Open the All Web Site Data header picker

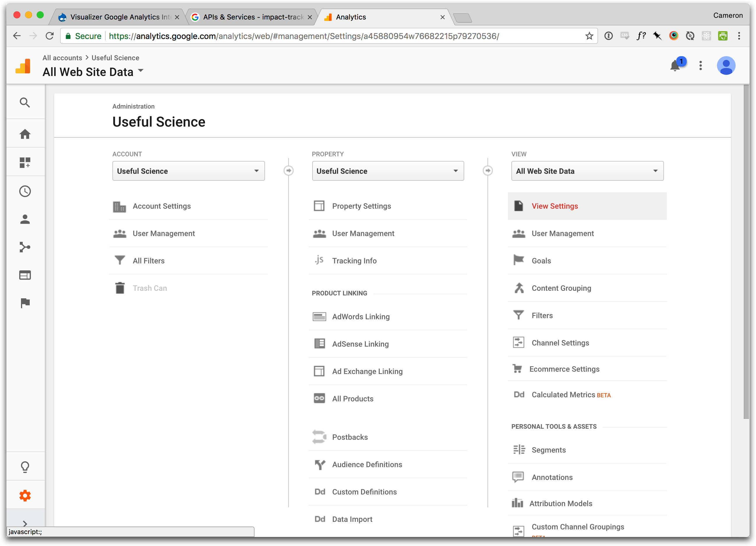coord(93,72)
